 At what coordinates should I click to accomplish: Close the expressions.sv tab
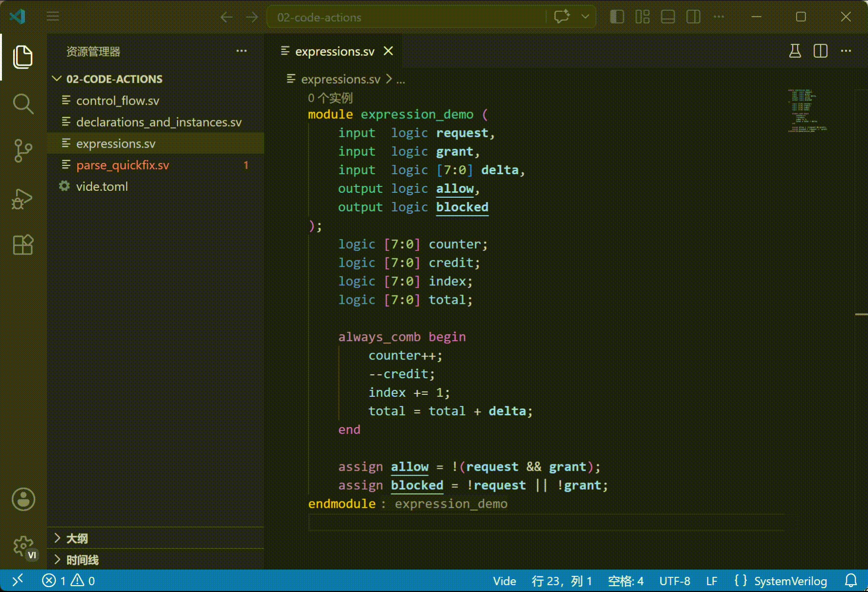[x=388, y=51]
